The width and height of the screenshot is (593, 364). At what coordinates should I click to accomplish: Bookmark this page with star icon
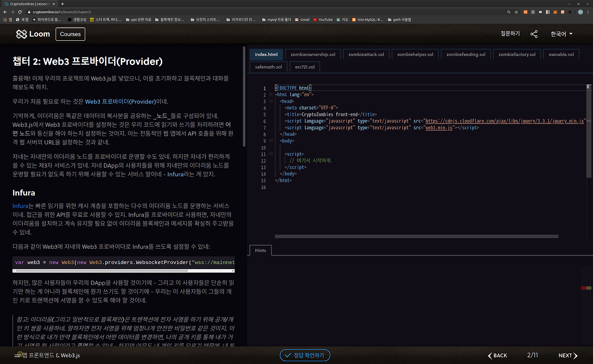pyautogui.click(x=516, y=12)
